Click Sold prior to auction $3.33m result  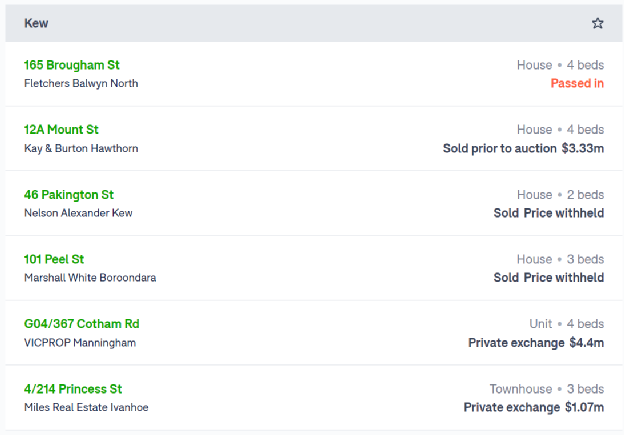(523, 148)
